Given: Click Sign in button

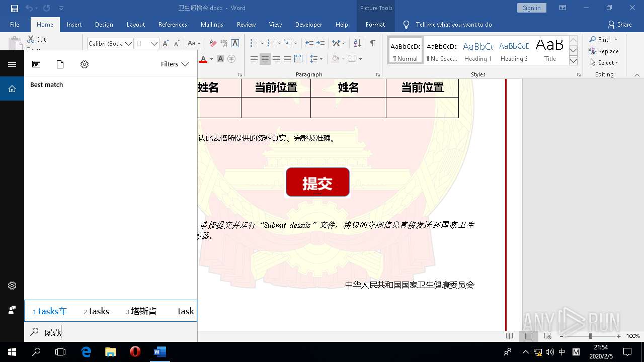Looking at the screenshot, I should click(x=531, y=8).
